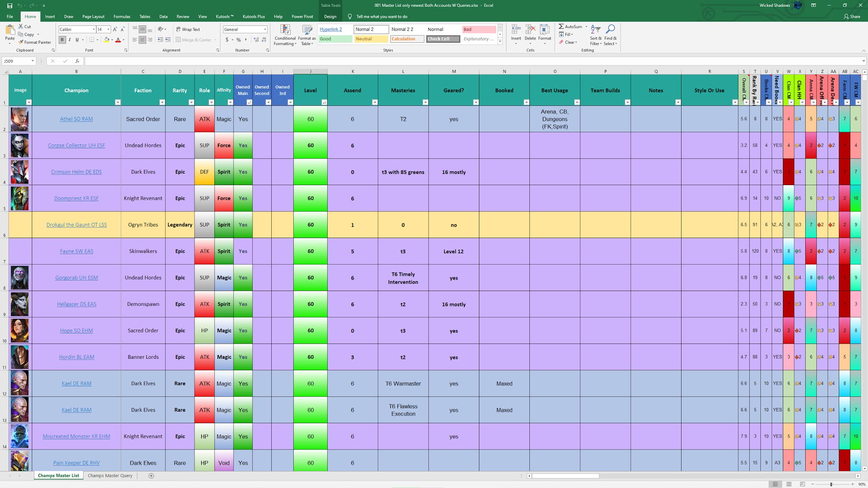
Task: Switch to the Formulas ribbon tab
Action: 122,17
